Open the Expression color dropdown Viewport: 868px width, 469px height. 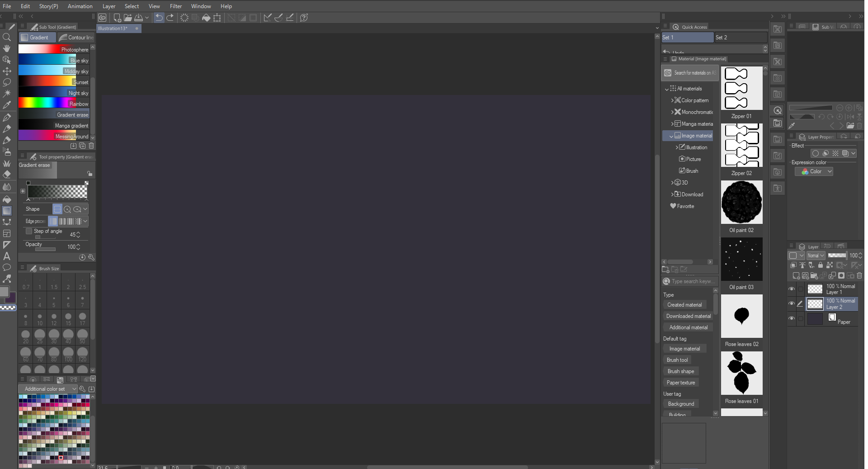[x=814, y=171]
